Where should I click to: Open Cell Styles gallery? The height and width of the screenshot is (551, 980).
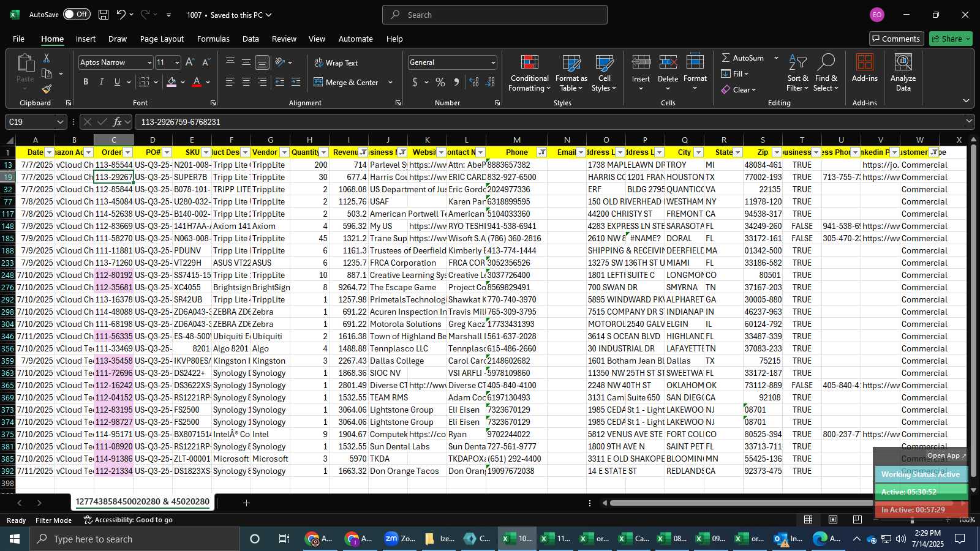tap(604, 73)
